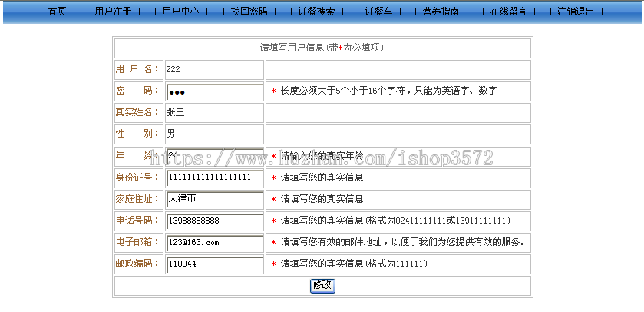Image resolution: width=644 pixels, height=312 pixels.
Task: Click the 电子邮箱 email field
Action: point(214,243)
